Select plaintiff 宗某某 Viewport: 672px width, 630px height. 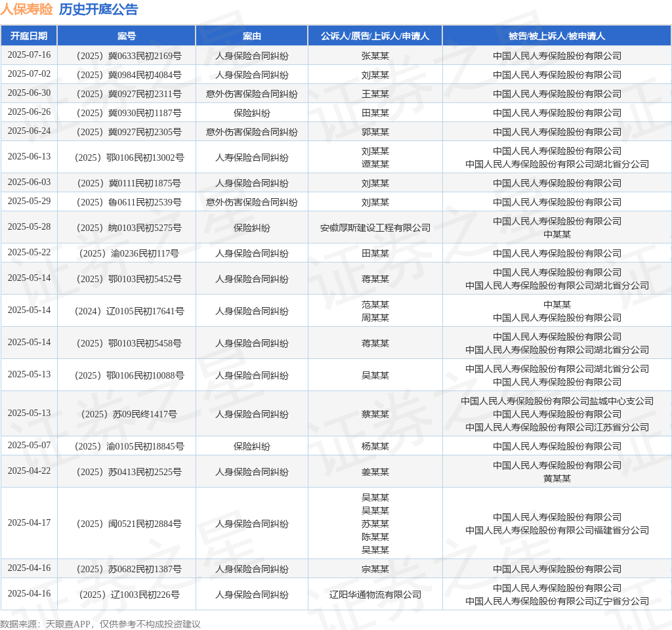point(375,569)
